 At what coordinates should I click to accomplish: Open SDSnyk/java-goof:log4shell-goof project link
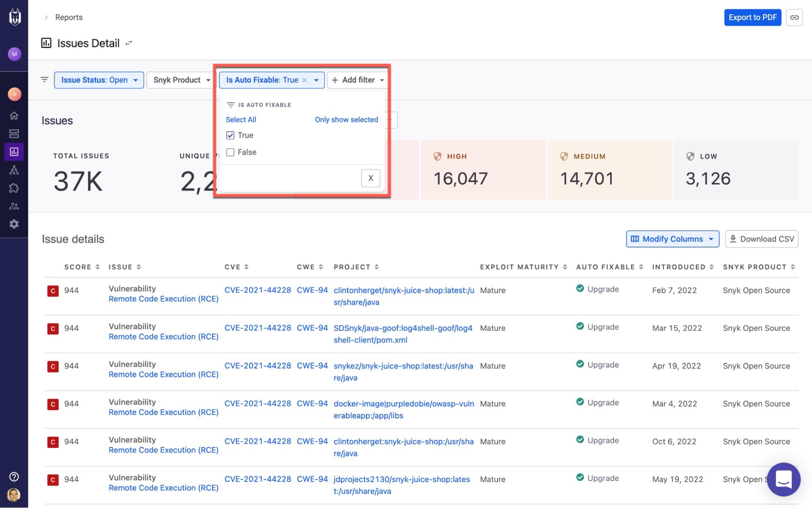pyautogui.click(x=403, y=334)
